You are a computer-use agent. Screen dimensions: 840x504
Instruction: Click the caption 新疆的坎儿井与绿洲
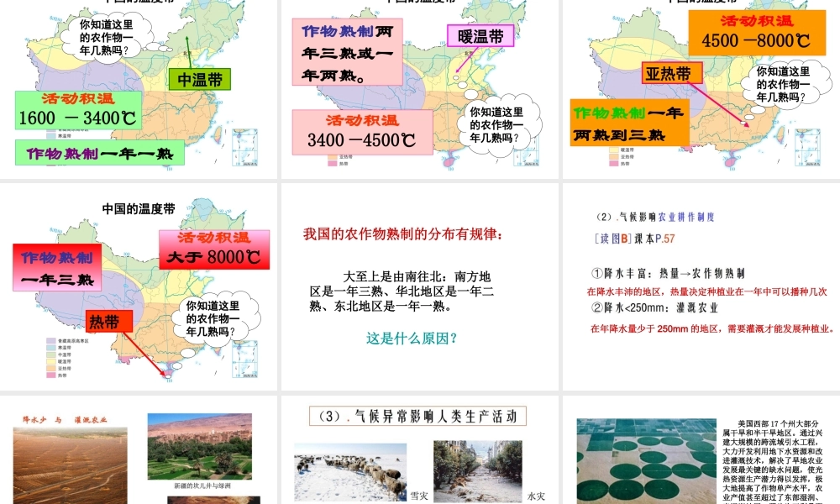click(202, 486)
